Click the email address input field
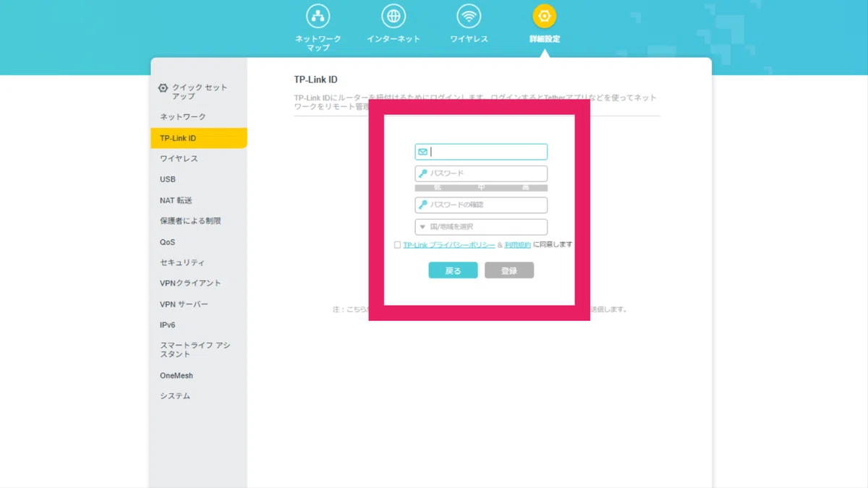 481,152
